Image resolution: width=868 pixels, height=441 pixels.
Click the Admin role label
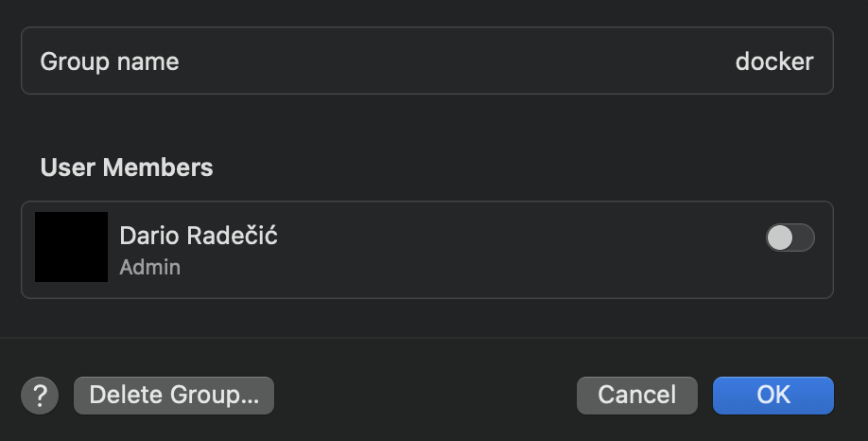point(150,268)
